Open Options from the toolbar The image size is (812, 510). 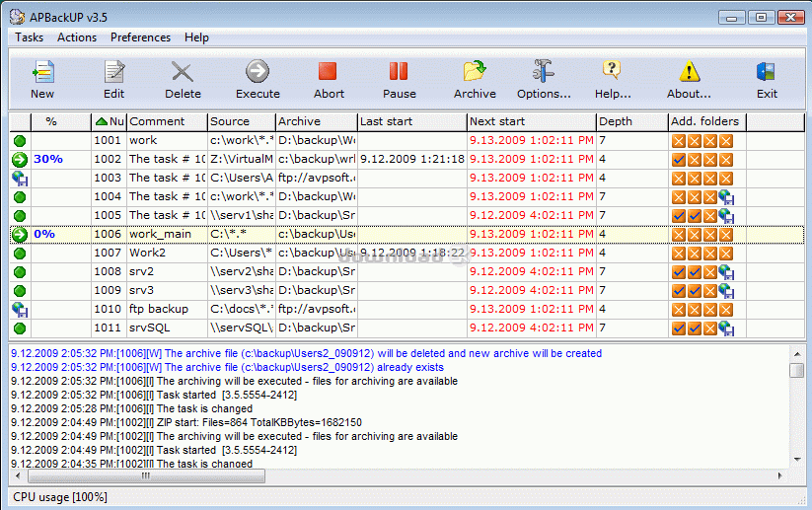point(544,71)
